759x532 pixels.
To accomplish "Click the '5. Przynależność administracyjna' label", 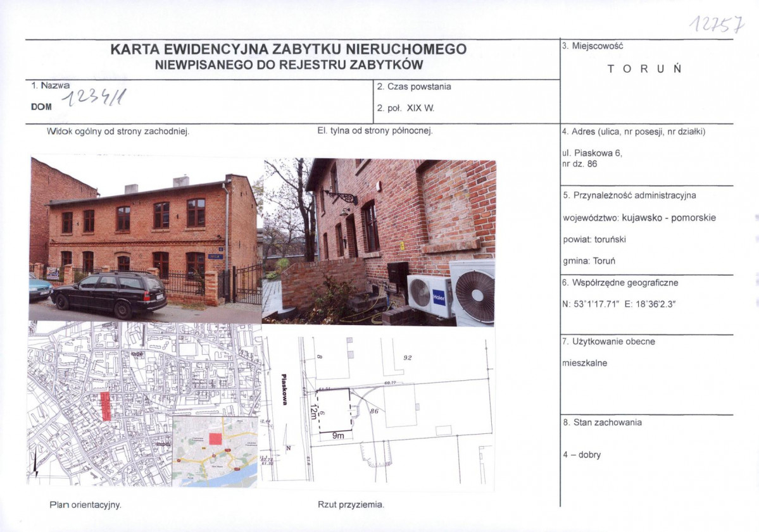I will pos(630,195).
